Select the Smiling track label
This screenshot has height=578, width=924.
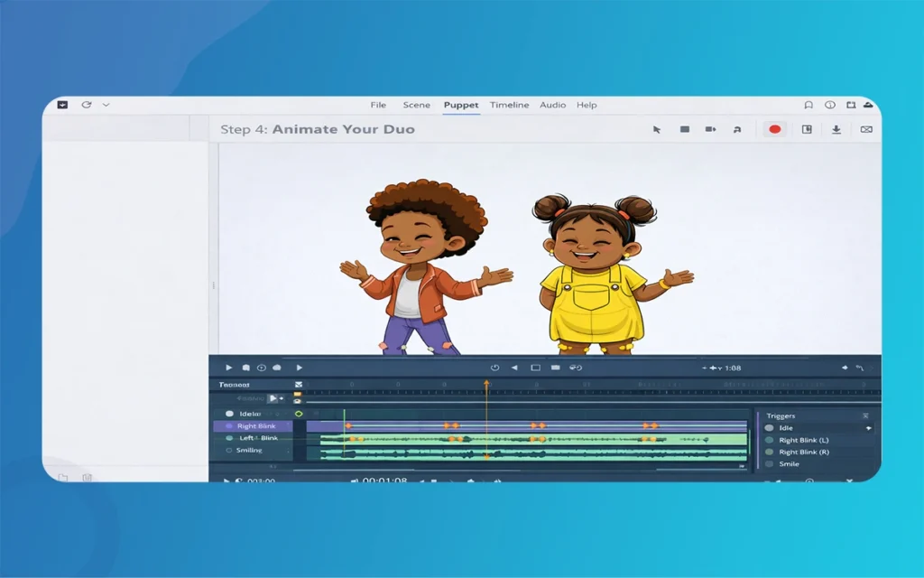249,450
